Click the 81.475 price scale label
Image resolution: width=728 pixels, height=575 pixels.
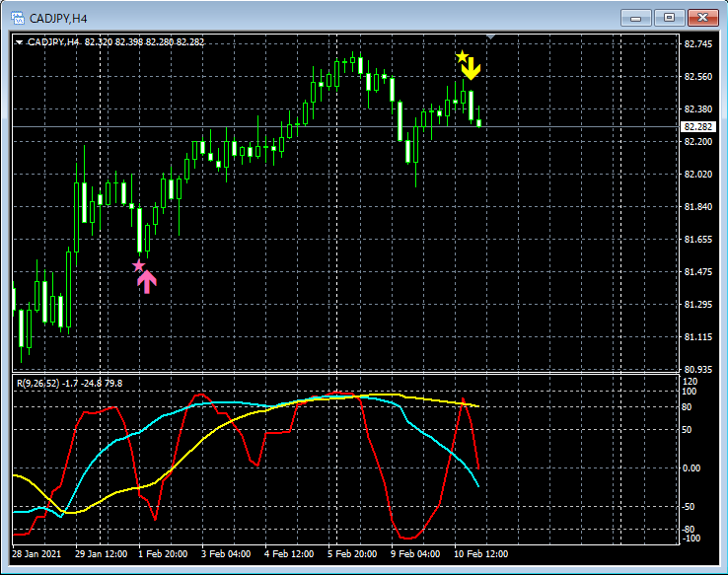(697, 272)
